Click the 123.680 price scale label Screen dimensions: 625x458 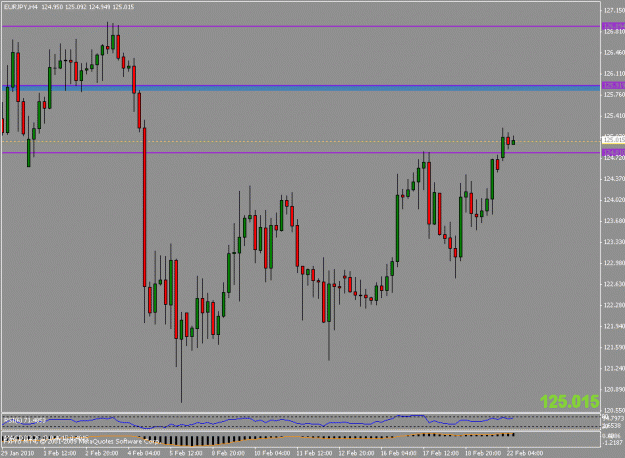tap(614, 221)
